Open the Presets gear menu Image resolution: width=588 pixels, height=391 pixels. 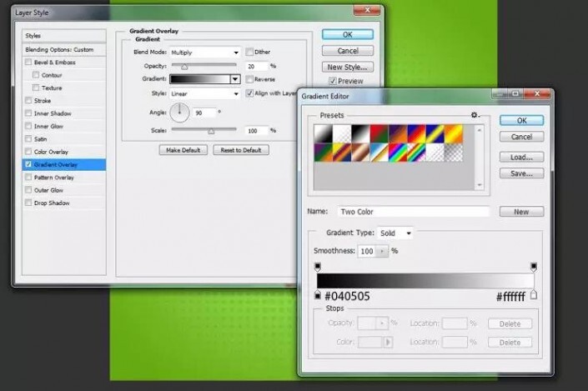(475, 115)
